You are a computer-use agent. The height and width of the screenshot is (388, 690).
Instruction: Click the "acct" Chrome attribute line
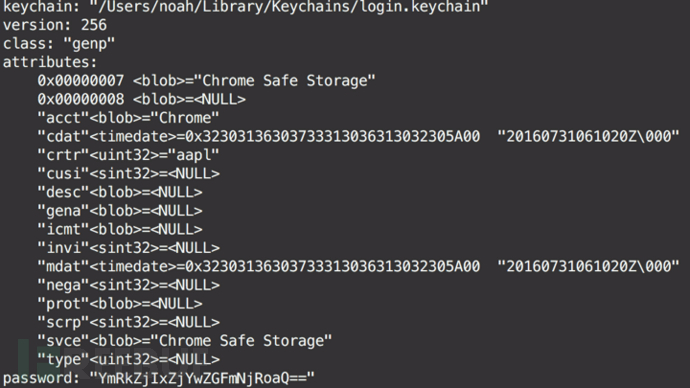pyautogui.click(x=128, y=118)
